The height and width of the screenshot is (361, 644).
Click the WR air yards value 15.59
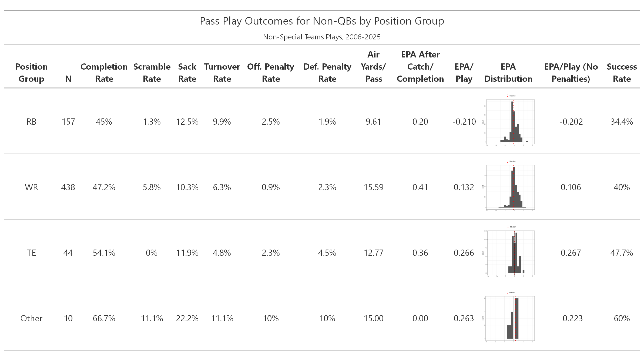pos(373,187)
